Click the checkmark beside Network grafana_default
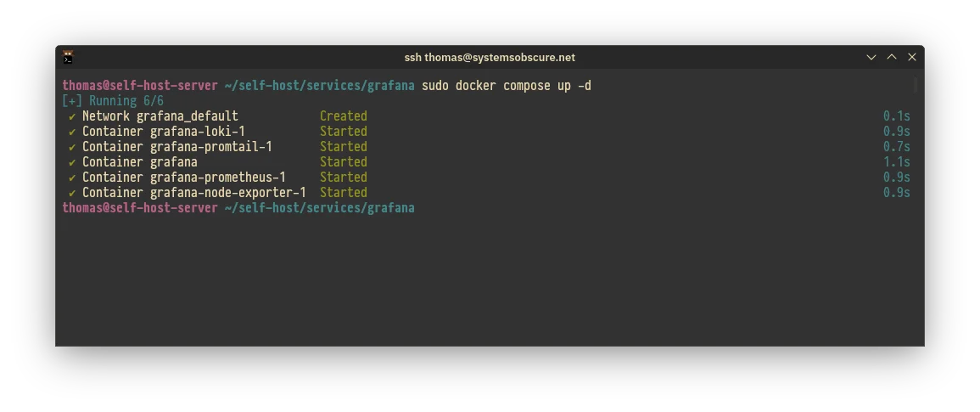 [x=72, y=116]
